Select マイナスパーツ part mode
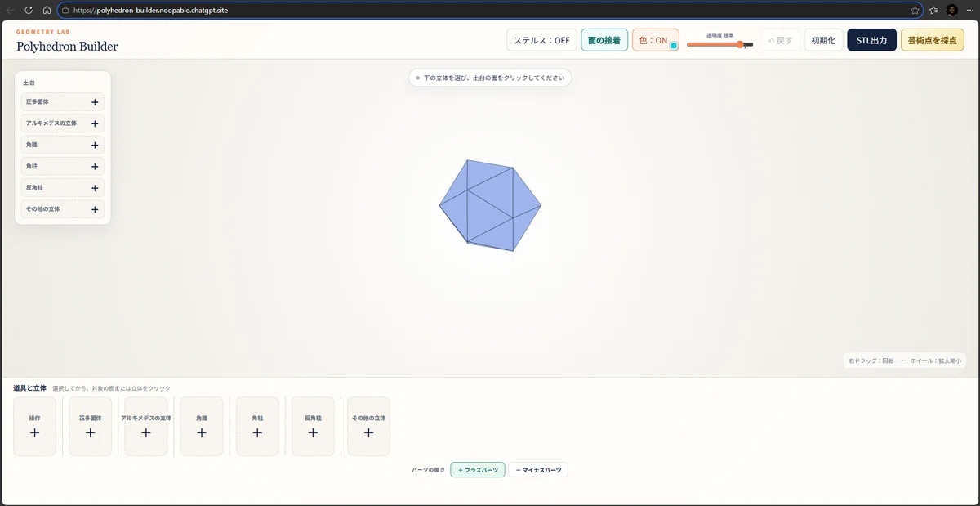This screenshot has width=980, height=506. click(538, 470)
